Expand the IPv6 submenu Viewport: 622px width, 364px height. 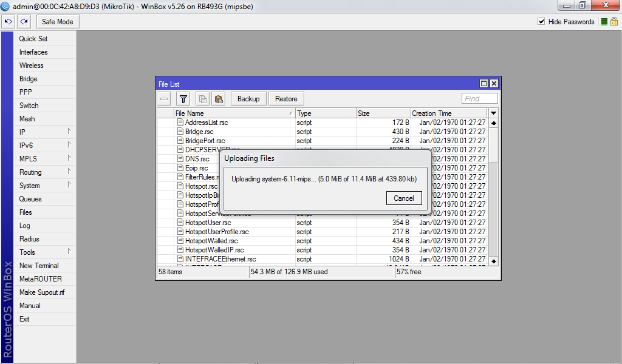coord(44,146)
